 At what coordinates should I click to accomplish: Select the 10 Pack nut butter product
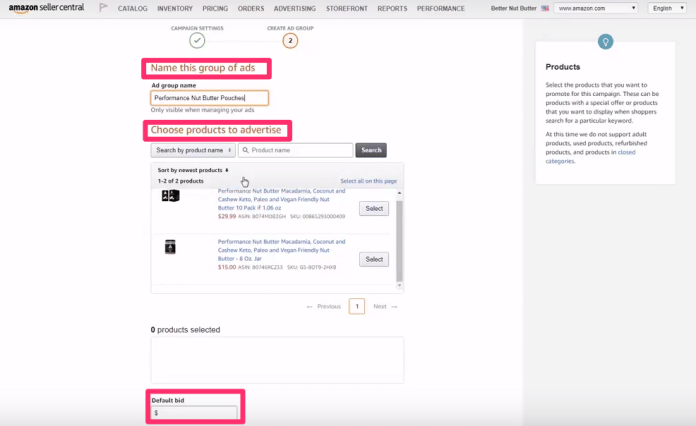tap(373, 208)
